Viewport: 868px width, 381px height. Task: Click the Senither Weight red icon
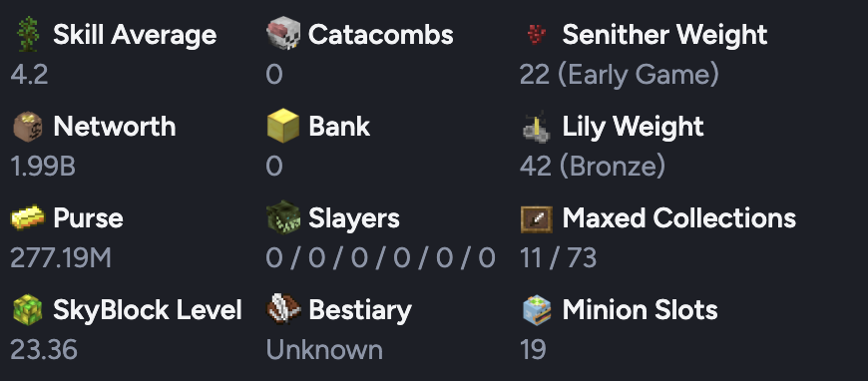pyautogui.click(x=537, y=34)
